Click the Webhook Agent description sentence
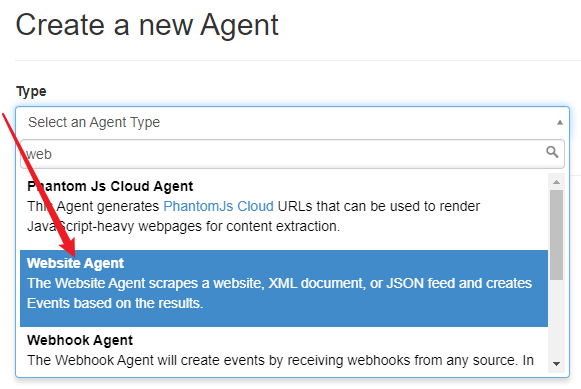The image size is (581, 389). coord(280,360)
